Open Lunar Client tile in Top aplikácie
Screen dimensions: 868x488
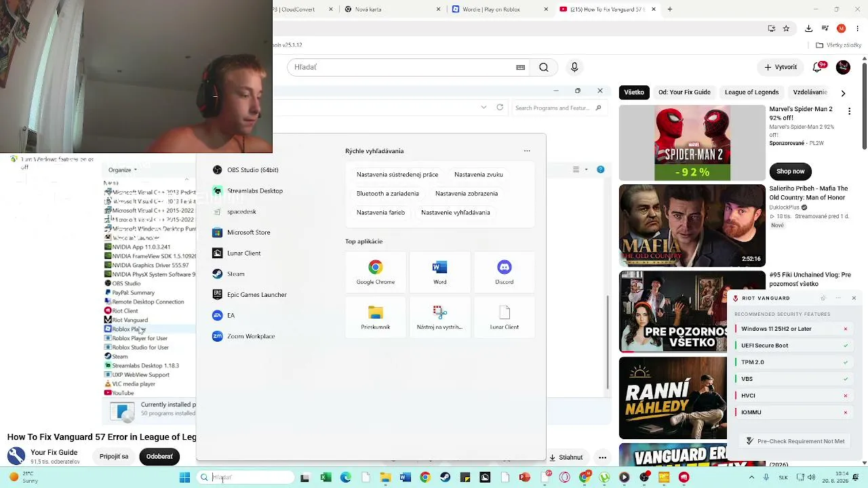tap(505, 318)
